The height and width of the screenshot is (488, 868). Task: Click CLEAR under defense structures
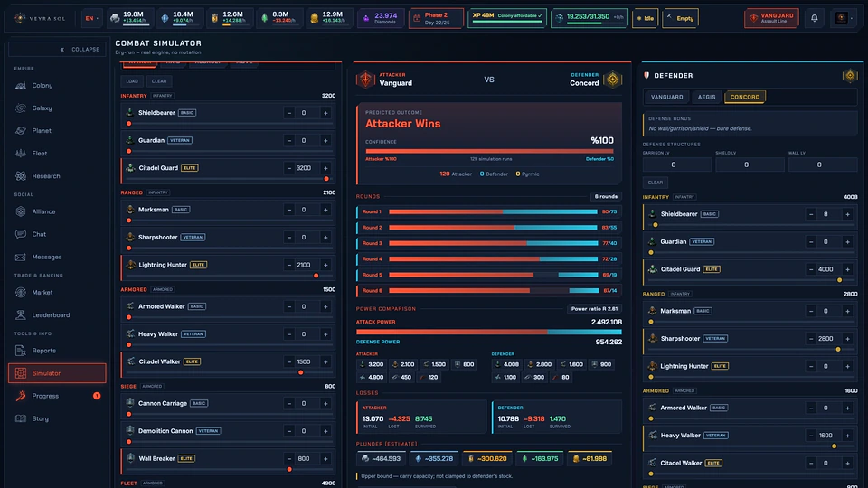click(x=656, y=183)
